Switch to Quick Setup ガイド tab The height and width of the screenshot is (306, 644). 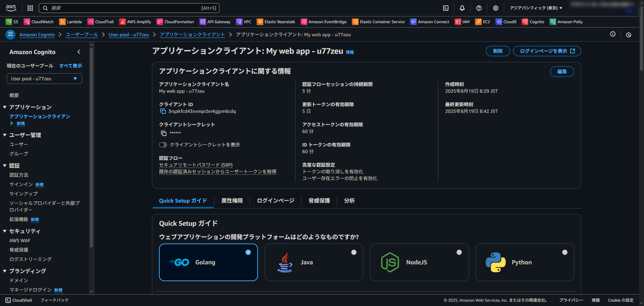click(x=183, y=201)
